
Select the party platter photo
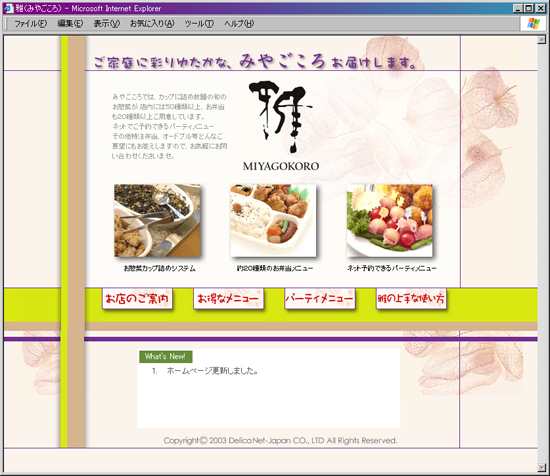390,221
